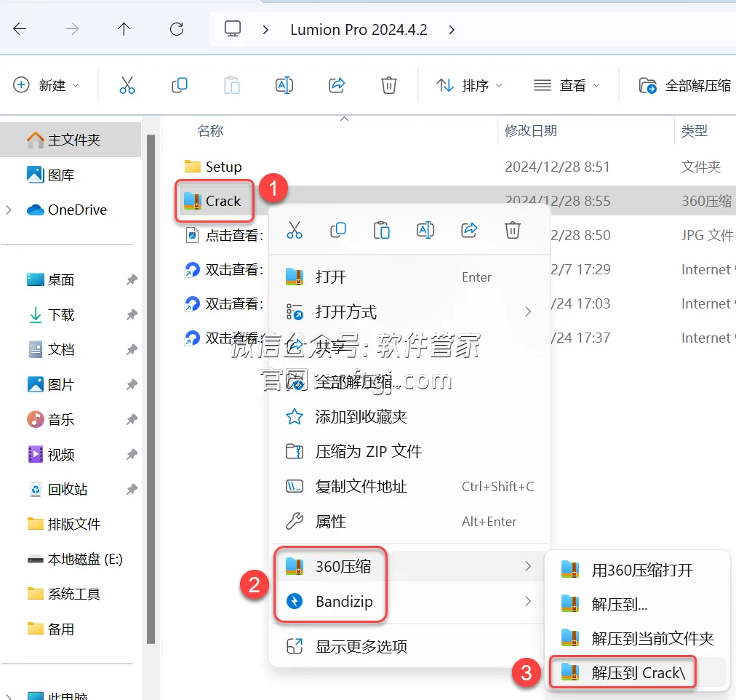Expand the OneDrive tree node
The width and height of the screenshot is (736, 700).
[9, 210]
